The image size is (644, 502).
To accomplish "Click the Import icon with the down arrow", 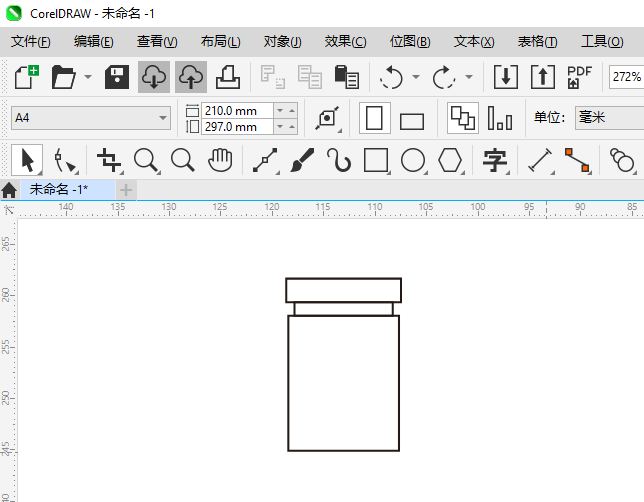I will [506, 77].
